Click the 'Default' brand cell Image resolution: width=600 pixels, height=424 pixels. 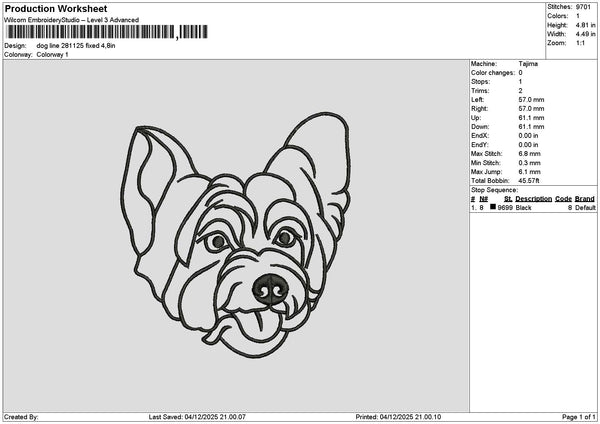coord(585,208)
